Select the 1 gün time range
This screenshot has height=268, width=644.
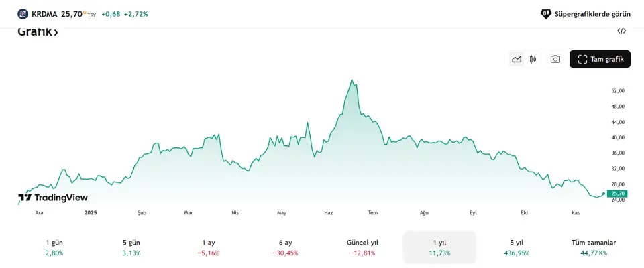click(54, 247)
